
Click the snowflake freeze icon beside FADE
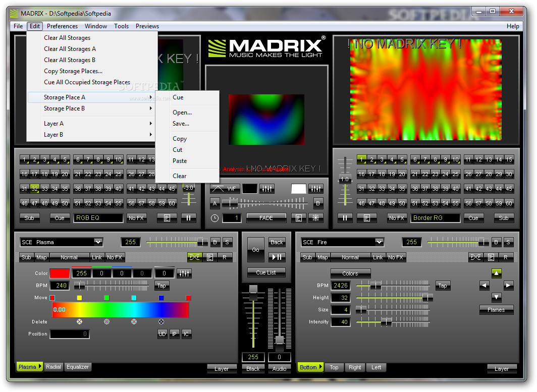click(x=316, y=218)
